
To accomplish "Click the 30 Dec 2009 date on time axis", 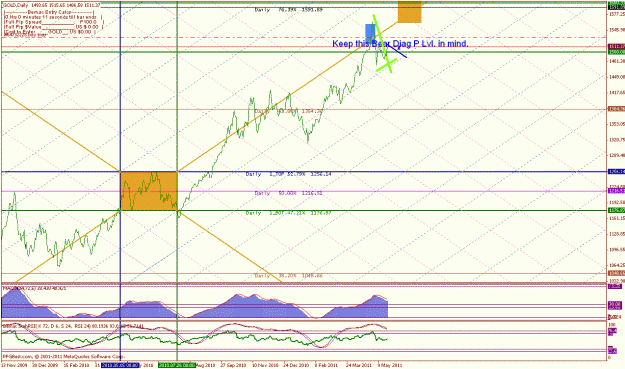I will [x=45, y=365].
